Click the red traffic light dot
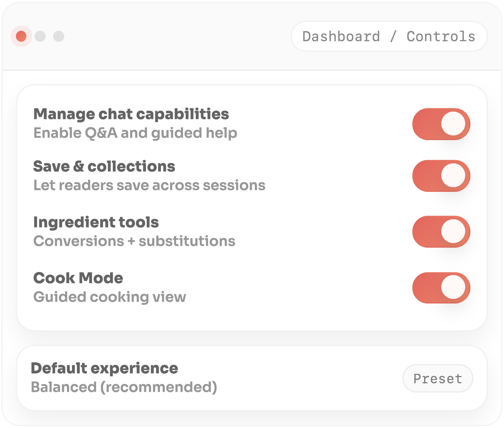The image size is (504, 428). 21,36
